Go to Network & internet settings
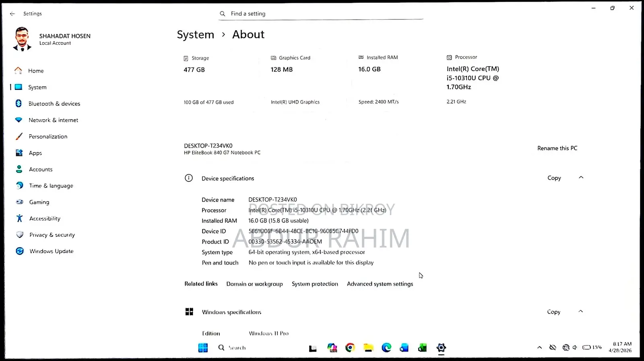The height and width of the screenshot is (361, 644). click(54, 120)
